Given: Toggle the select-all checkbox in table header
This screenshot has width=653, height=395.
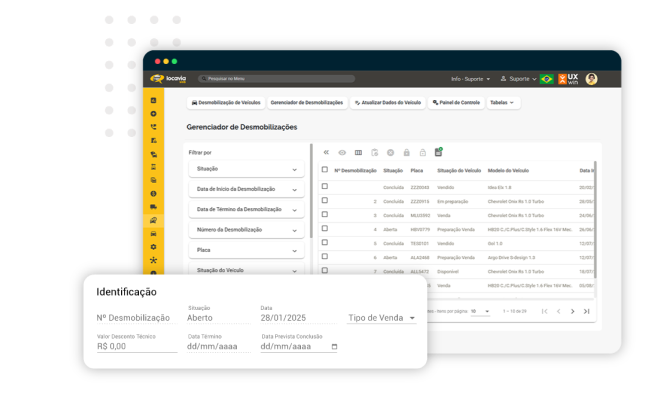Looking at the screenshot, I should pyautogui.click(x=325, y=170).
